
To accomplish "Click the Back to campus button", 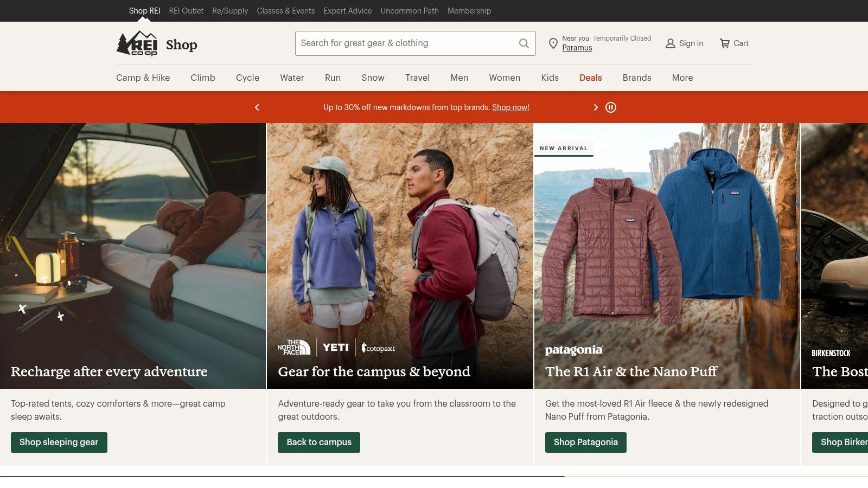I will point(319,442).
